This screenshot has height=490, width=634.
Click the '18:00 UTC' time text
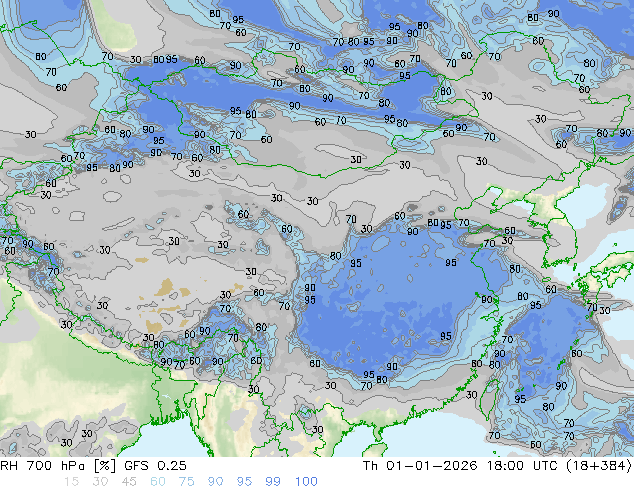[x=523, y=466]
